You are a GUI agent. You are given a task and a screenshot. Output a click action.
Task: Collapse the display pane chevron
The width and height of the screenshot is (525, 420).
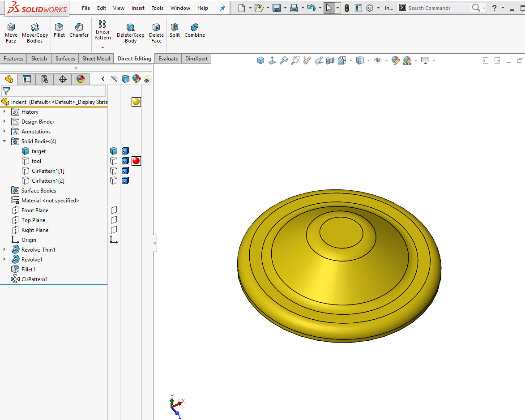point(103,79)
